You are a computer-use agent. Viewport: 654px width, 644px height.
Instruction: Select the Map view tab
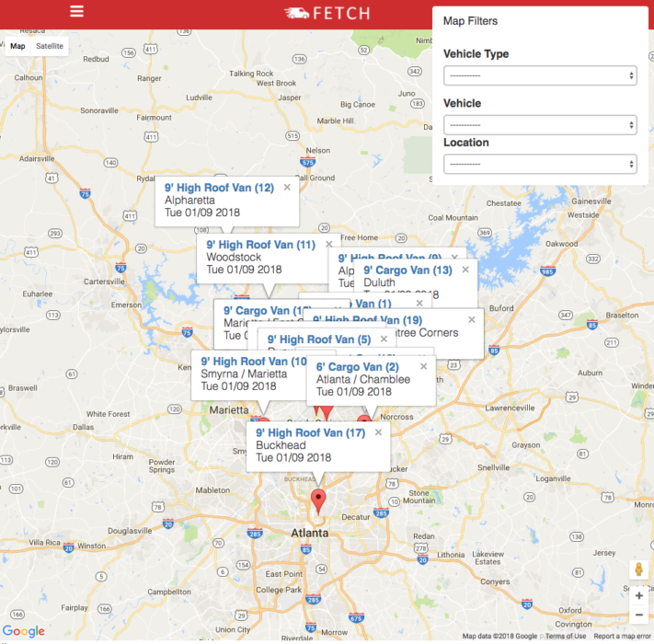pos(17,45)
